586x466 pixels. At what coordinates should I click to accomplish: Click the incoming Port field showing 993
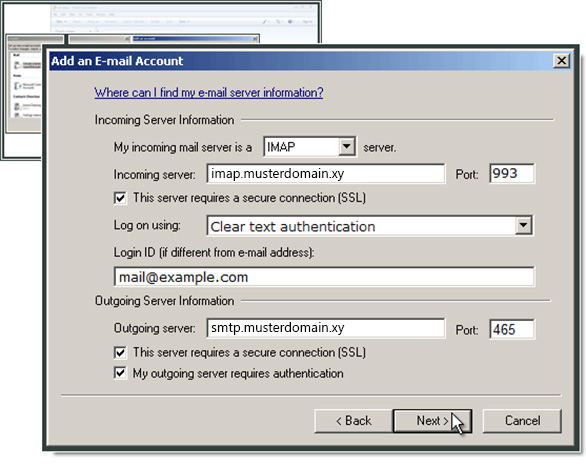click(x=512, y=173)
